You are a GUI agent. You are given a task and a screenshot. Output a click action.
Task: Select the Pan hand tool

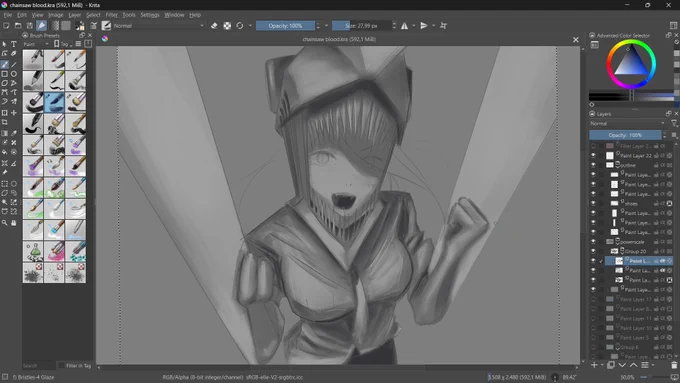point(14,223)
